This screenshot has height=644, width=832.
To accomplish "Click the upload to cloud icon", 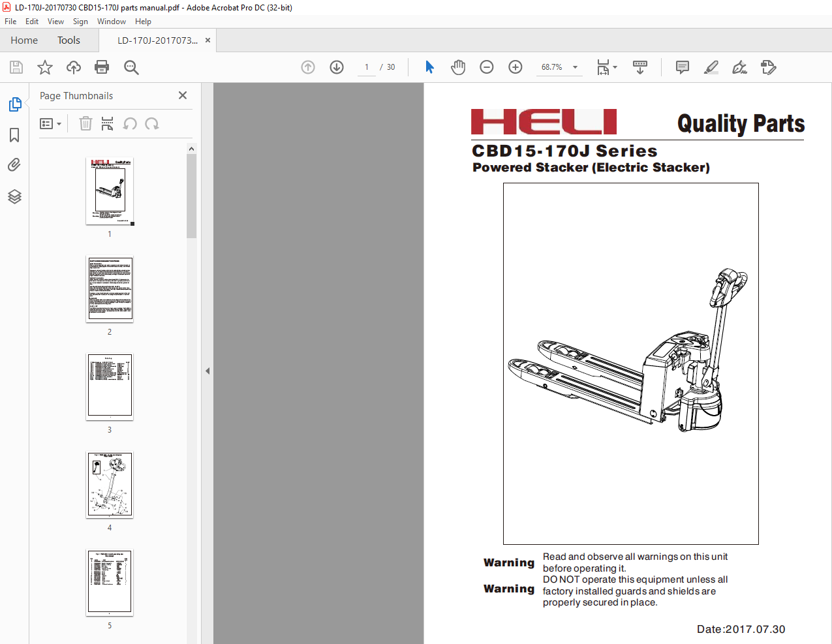I will 74,67.
